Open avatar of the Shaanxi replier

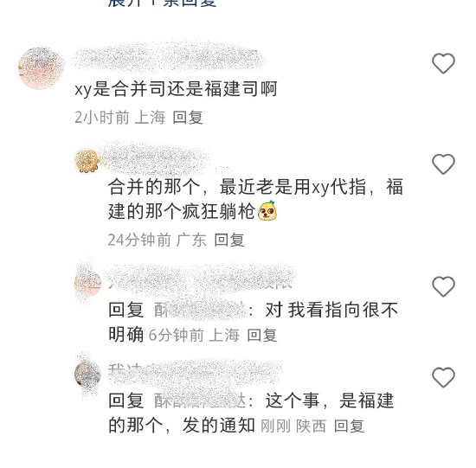click(x=87, y=375)
